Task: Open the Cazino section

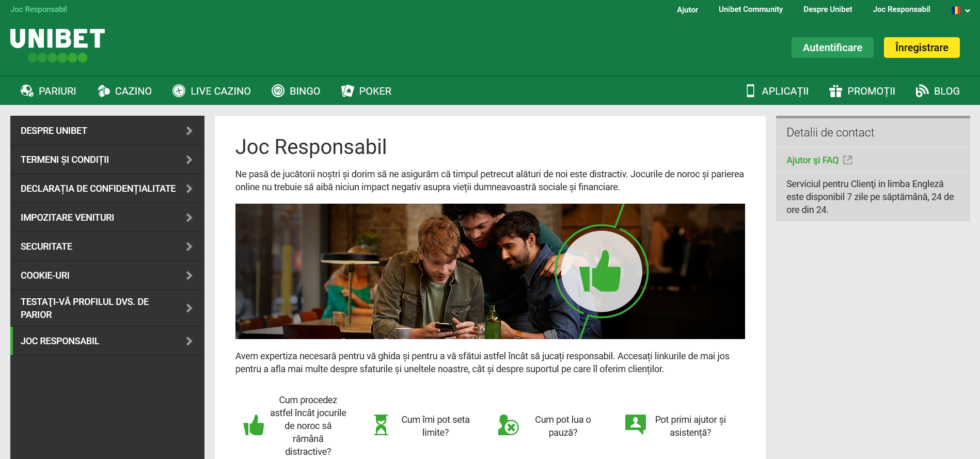Action: [x=124, y=91]
